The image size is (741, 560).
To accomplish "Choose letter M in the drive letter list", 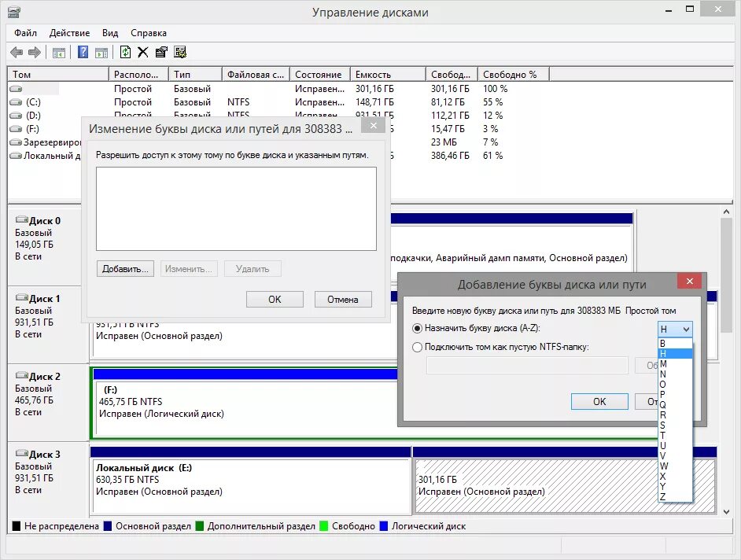I will click(x=675, y=364).
